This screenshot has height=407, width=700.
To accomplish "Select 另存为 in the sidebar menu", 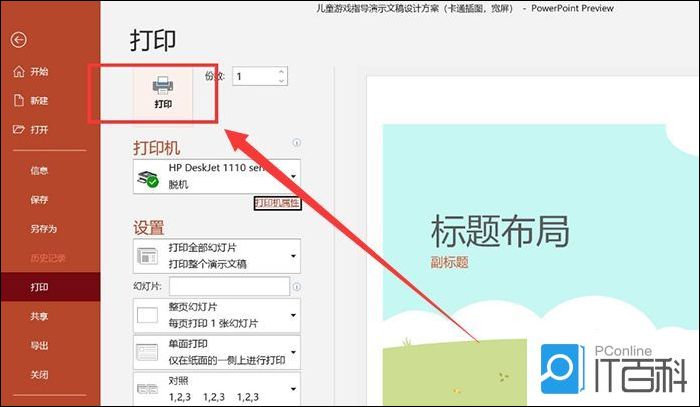I will point(44,229).
